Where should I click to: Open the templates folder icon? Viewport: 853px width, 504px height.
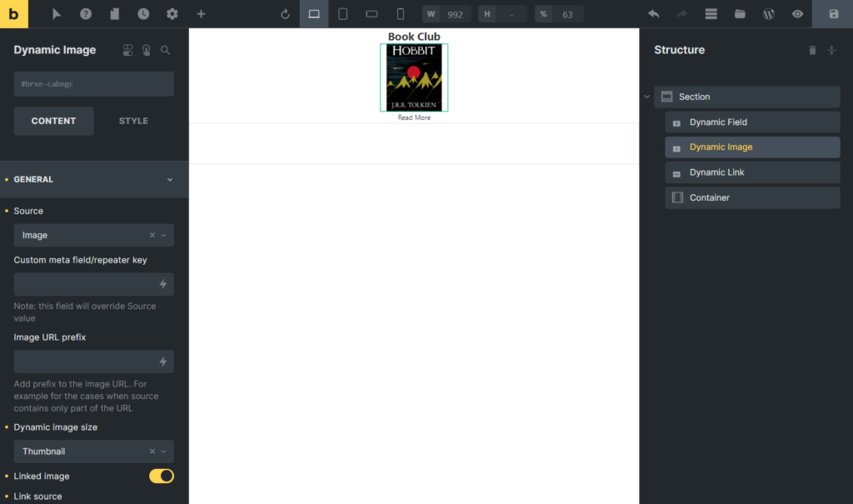point(740,14)
